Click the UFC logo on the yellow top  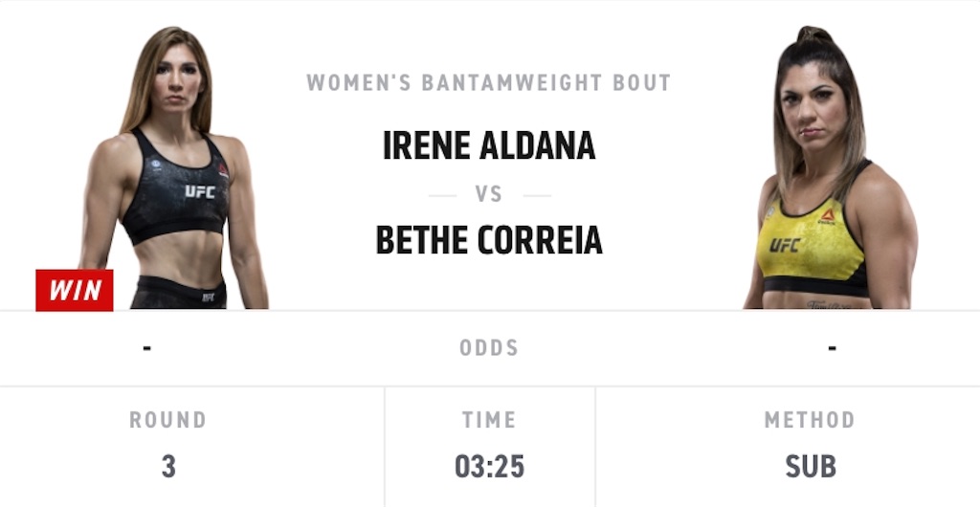[785, 246]
